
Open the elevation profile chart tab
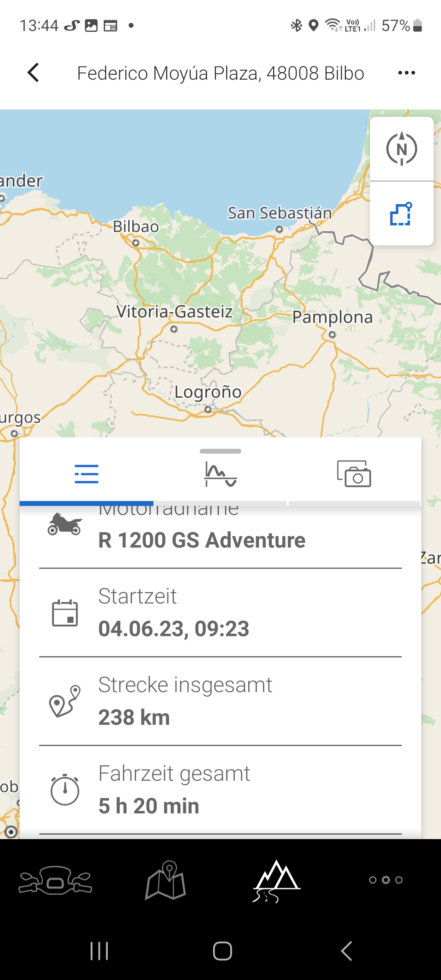(x=220, y=474)
